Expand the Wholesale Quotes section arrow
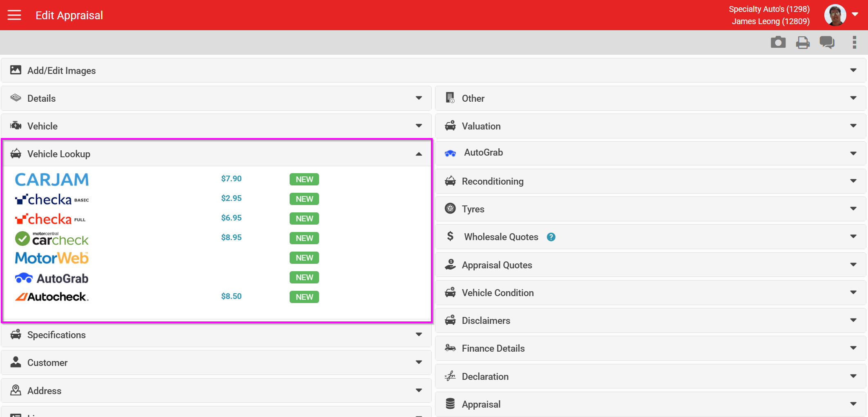The height and width of the screenshot is (417, 868). (853, 236)
